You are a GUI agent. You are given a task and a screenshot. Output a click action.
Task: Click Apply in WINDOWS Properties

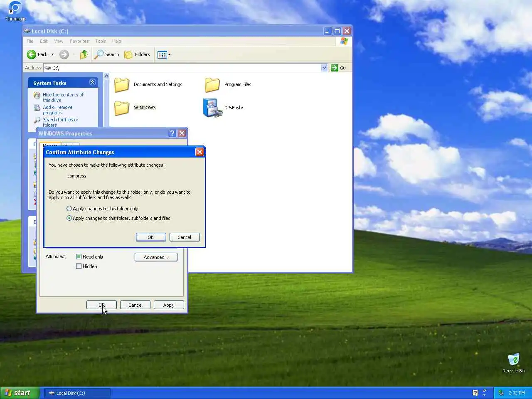click(x=169, y=305)
